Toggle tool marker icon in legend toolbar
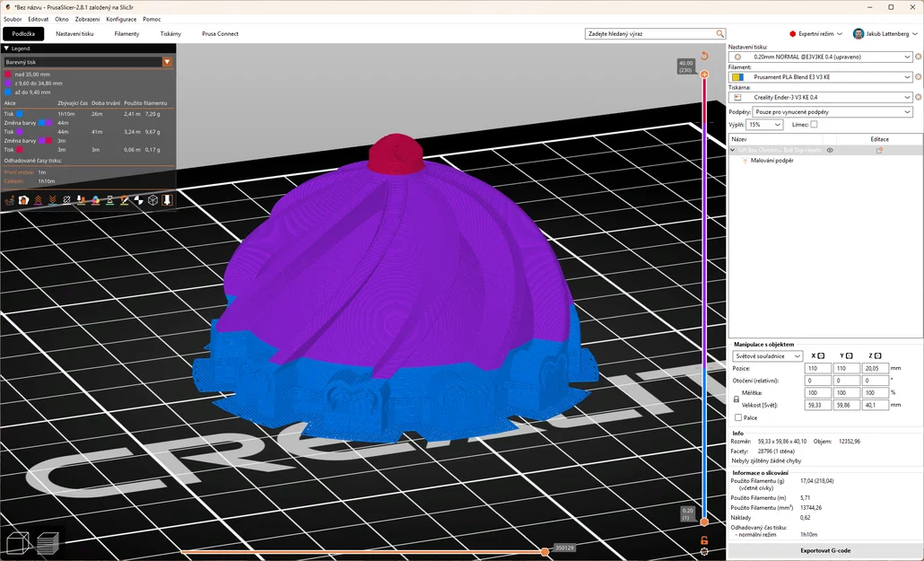The image size is (924, 561). tap(168, 200)
